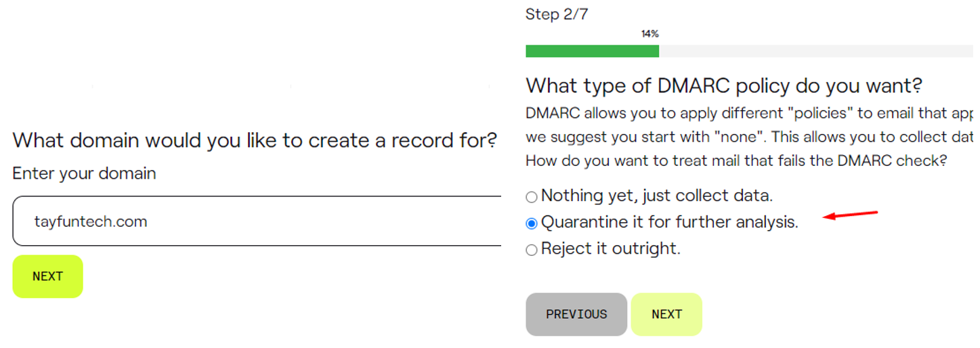Viewport: 980px width, 348px height.
Task: Choose 'Quarantine it for further analysis' radio button
Action: coord(532,223)
